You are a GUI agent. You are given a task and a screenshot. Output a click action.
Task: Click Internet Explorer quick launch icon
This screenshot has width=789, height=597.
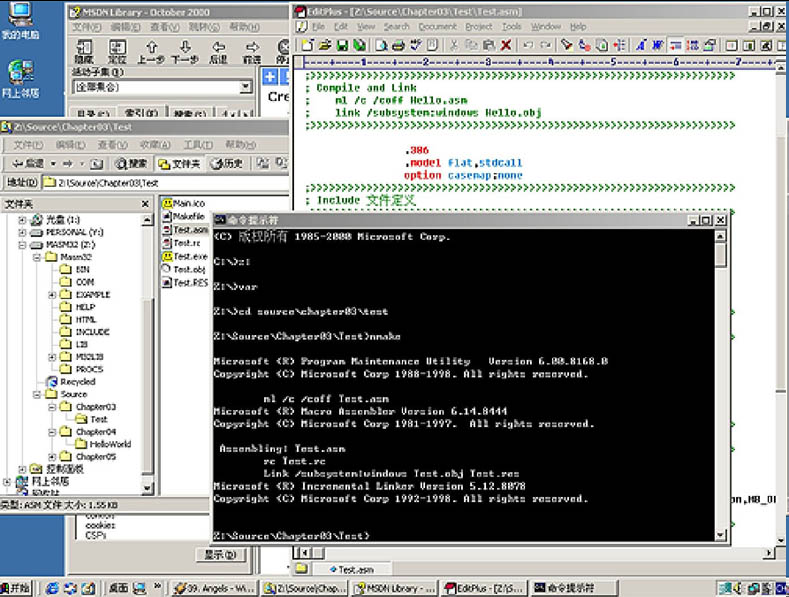(x=52, y=588)
